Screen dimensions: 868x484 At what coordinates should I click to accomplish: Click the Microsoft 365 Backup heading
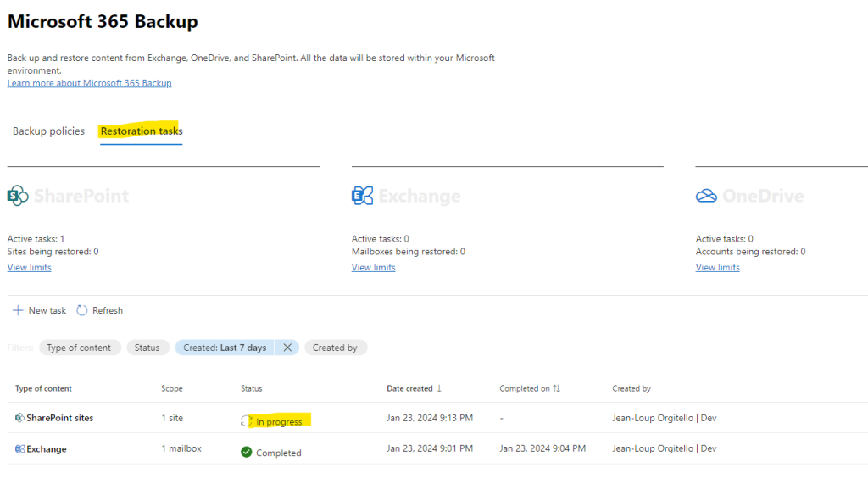coord(103,21)
